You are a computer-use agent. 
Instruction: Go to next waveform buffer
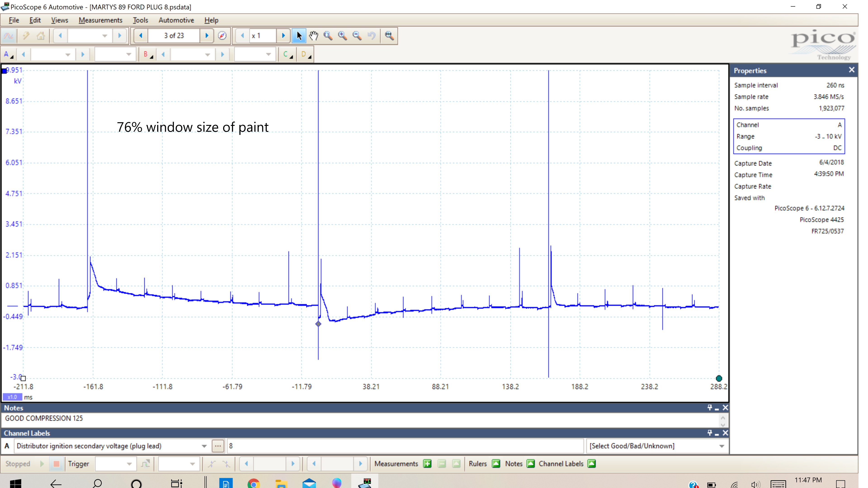207,36
